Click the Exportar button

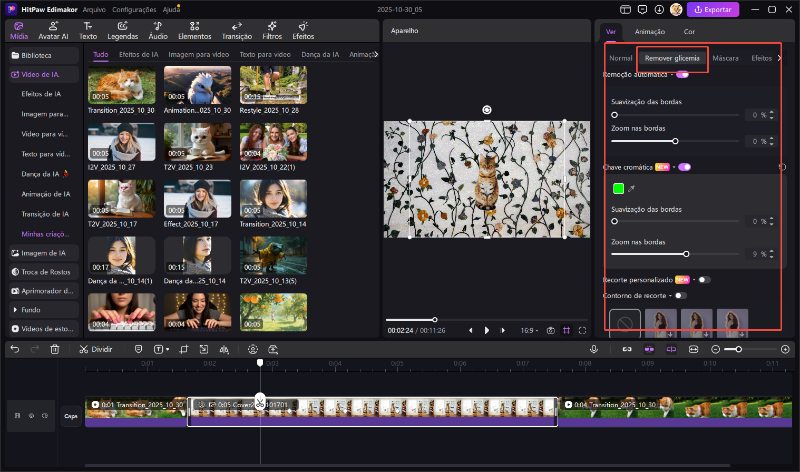[x=713, y=9]
